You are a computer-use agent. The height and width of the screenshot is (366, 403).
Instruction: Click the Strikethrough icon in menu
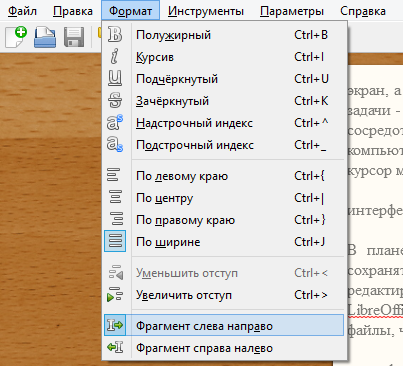point(115,101)
